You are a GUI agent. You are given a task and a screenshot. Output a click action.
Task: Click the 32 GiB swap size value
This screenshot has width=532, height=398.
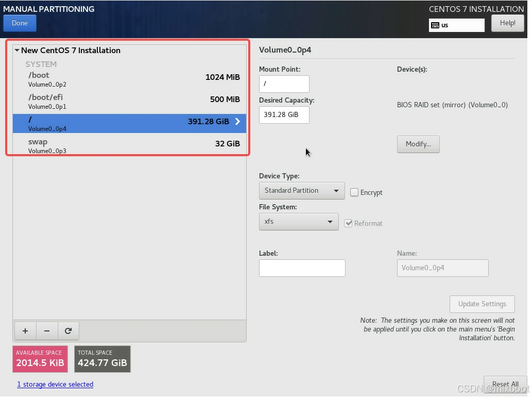[227, 144]
